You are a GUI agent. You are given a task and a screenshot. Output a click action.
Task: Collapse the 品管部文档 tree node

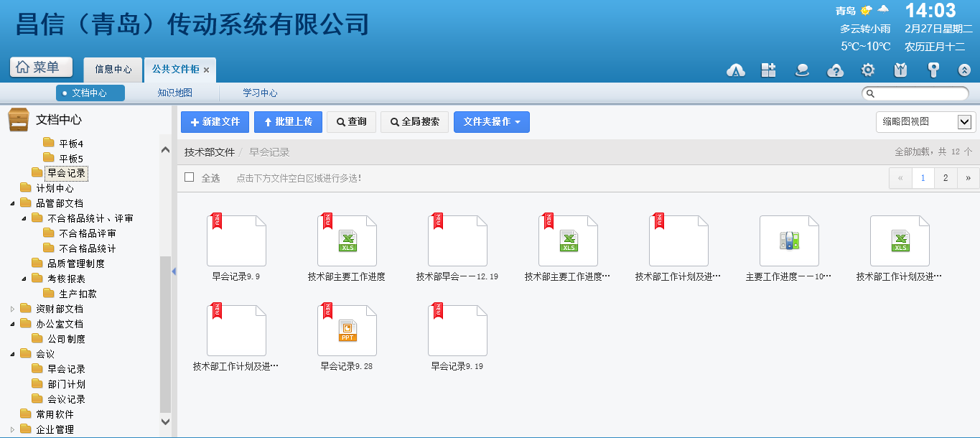(12, 203)
